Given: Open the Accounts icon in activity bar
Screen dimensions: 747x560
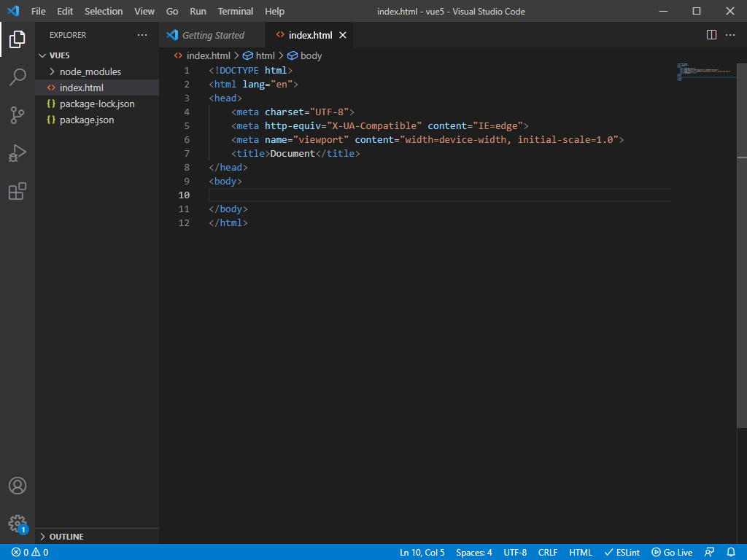Looking at the screenshot, I should pyautogui.click(x=18, y=486).
